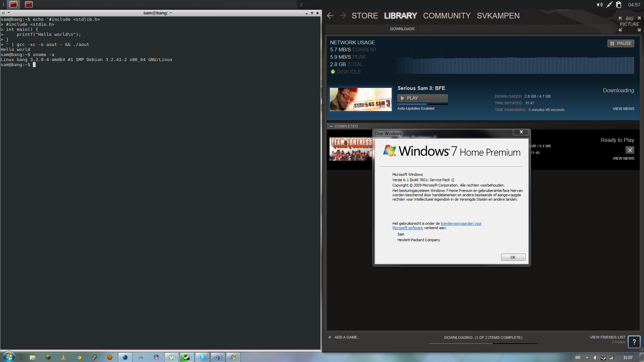Collapse the Completed downloads section

click(x=331, y=126)
